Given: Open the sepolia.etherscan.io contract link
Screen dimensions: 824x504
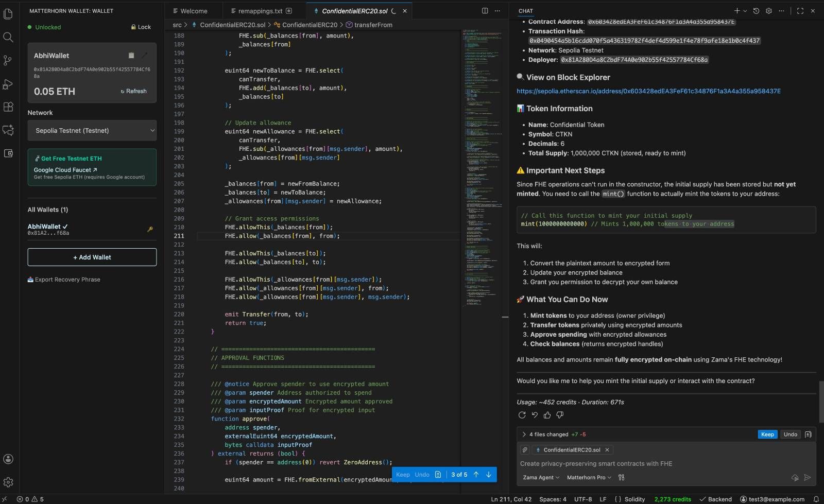Looking at the screenshot, I should [x=648, y=91].
